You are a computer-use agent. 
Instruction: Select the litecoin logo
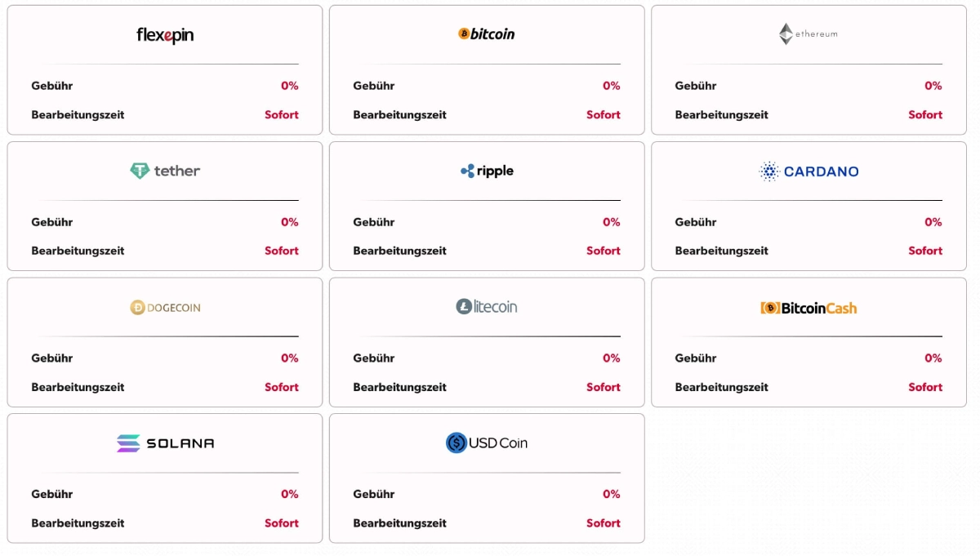coord(487,307)
